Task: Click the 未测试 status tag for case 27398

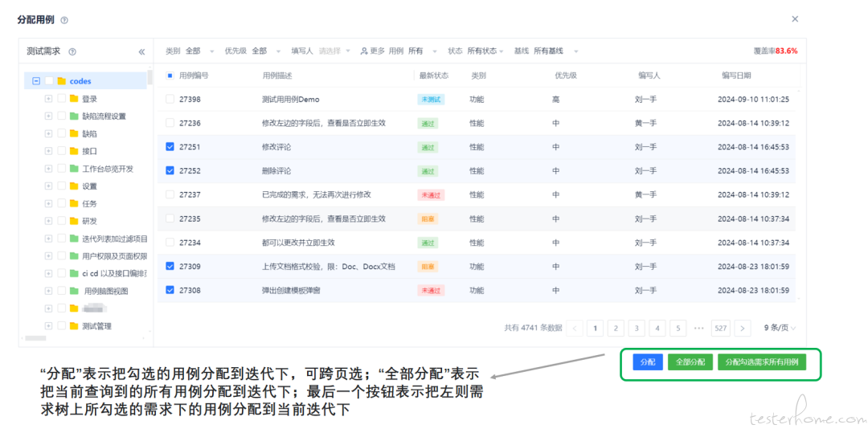Action: pyautogui.click(x=430, y=100)
